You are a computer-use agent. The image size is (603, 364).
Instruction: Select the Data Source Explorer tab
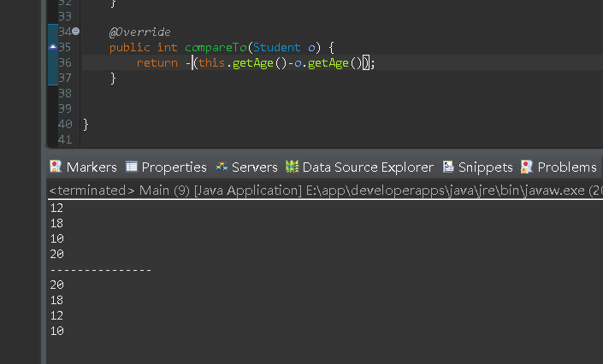[x=367, y=167]
